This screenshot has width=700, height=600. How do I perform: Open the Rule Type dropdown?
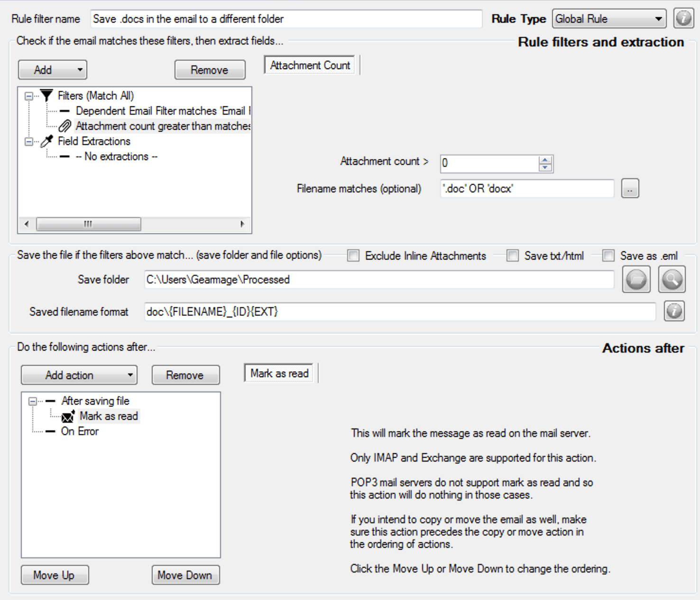point(609,19)
